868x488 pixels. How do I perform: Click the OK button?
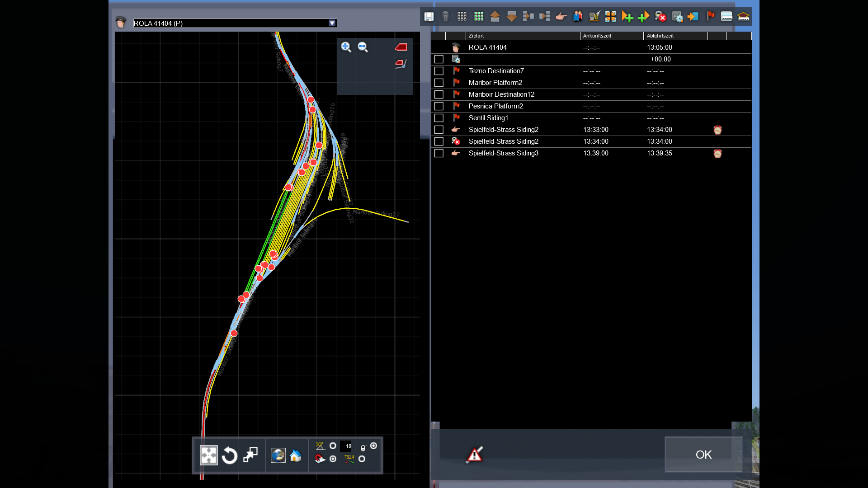point(703,455)
